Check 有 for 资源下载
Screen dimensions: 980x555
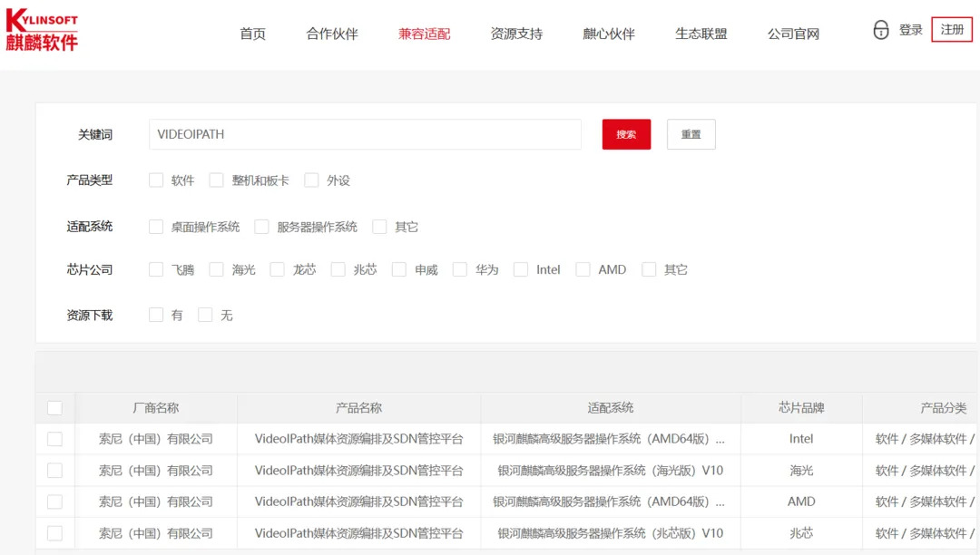tap(156, 316)
